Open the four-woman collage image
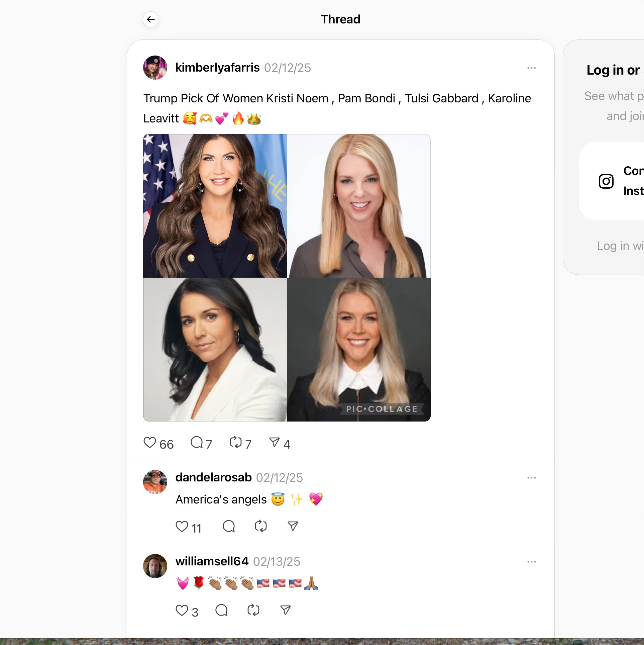The height and width of the screenshot is (645, 644). (x=287, y=278)
